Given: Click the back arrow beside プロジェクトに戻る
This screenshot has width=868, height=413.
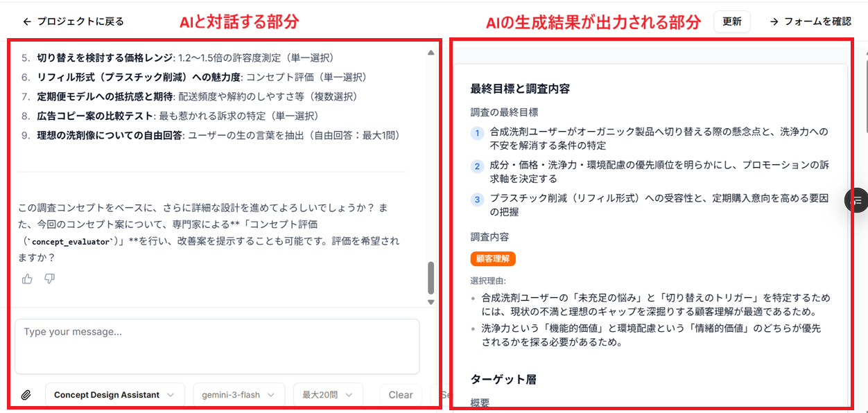Looking at the screenshot, I should [x=27, y=21].
